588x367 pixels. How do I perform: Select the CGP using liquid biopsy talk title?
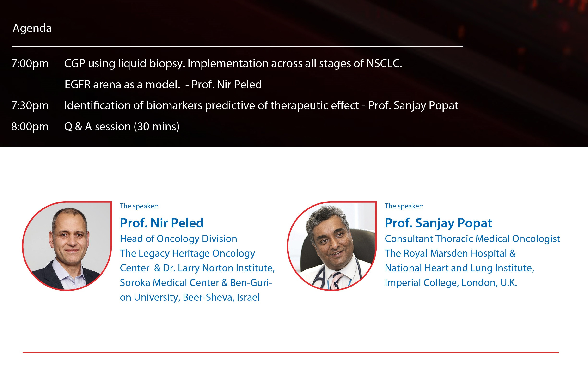click(233, 64)
